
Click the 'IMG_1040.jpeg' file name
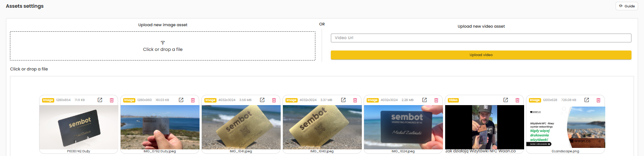pyautogui.click(x=322, y=151)
